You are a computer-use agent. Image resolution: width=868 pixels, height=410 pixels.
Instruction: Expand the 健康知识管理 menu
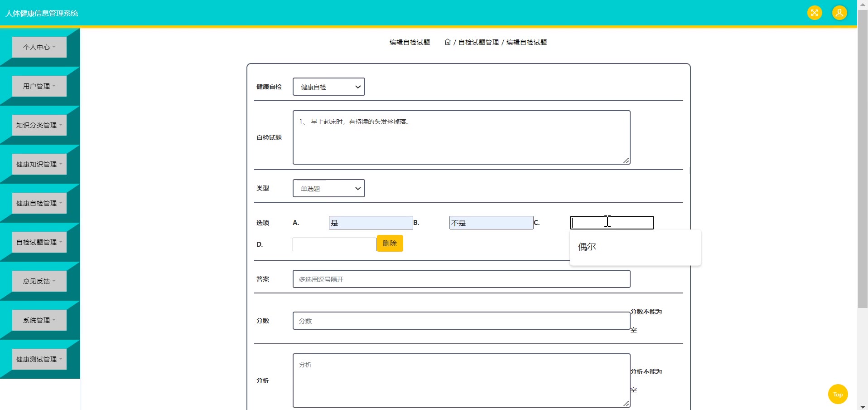39,164
